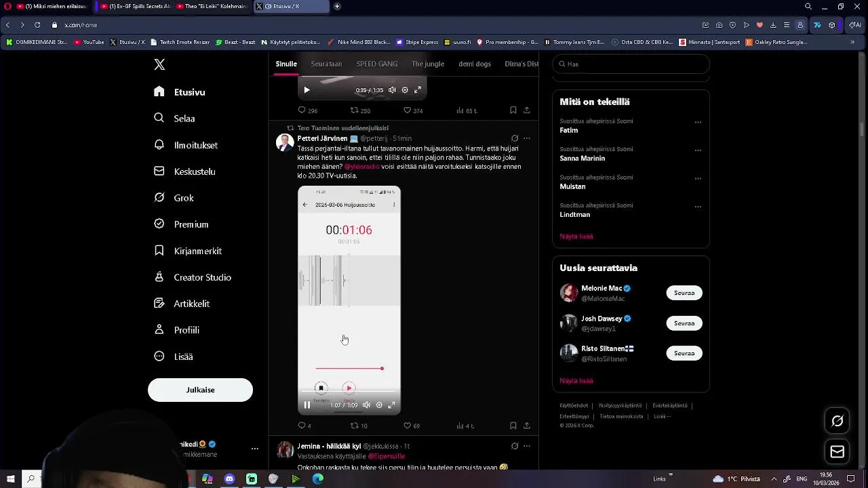Open more options on Petteri Järvinen post
The height and width of the screenshot is (488, 868).
point(527,138)
